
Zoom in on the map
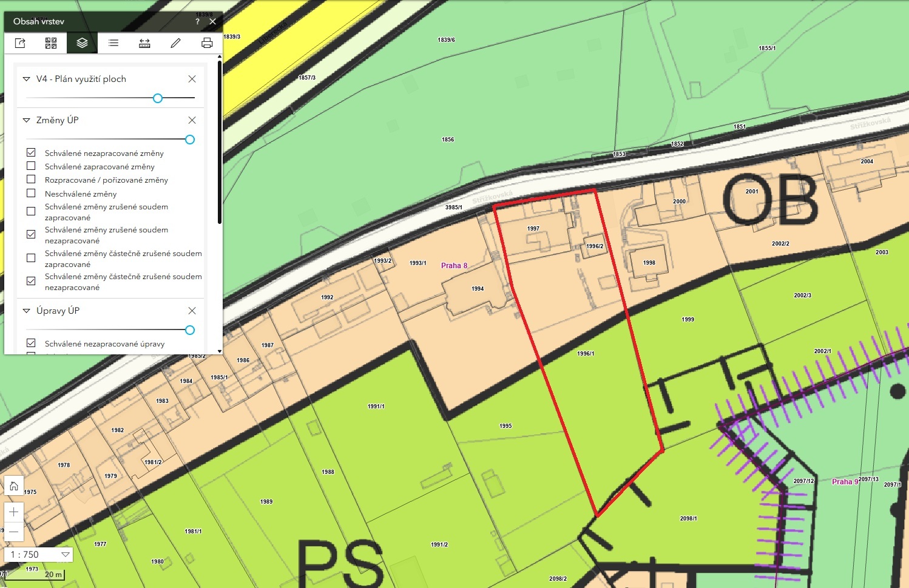pyautogui.click(x=14, y=512)
